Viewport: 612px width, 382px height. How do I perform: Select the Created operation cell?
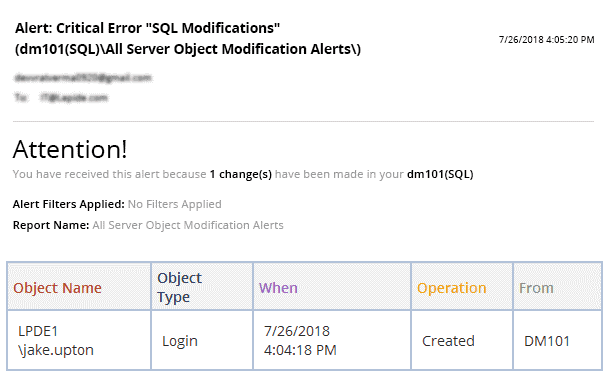462,340
